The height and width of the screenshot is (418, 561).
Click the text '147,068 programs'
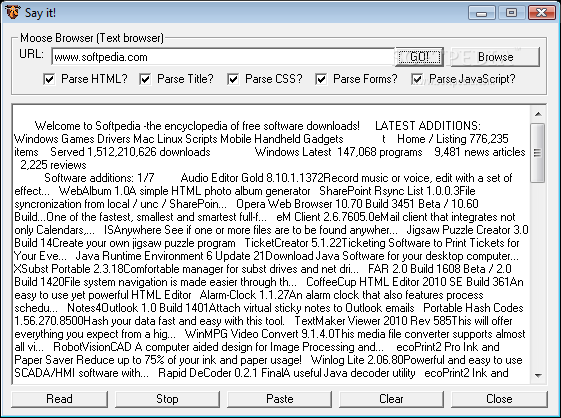[380, 152]
